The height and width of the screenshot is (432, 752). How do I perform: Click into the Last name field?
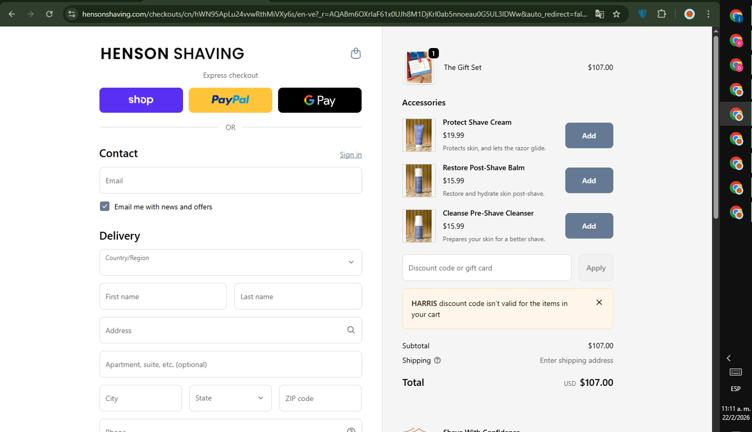(x=298, y=296)
